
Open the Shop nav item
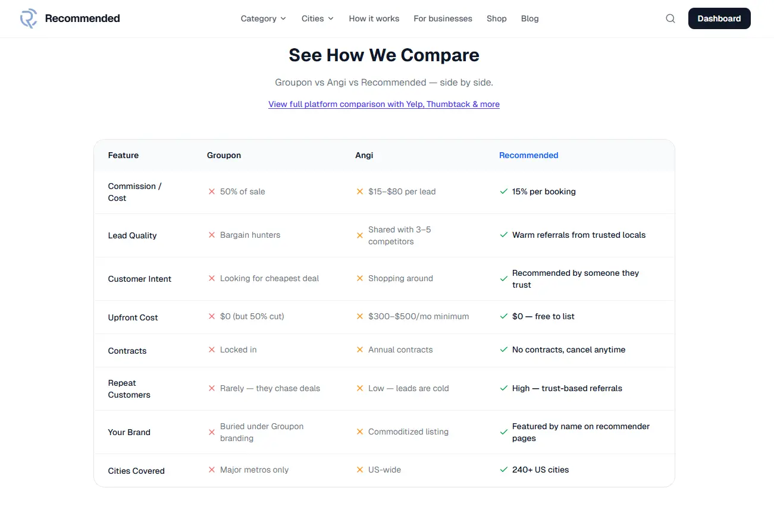pos(497,18)
